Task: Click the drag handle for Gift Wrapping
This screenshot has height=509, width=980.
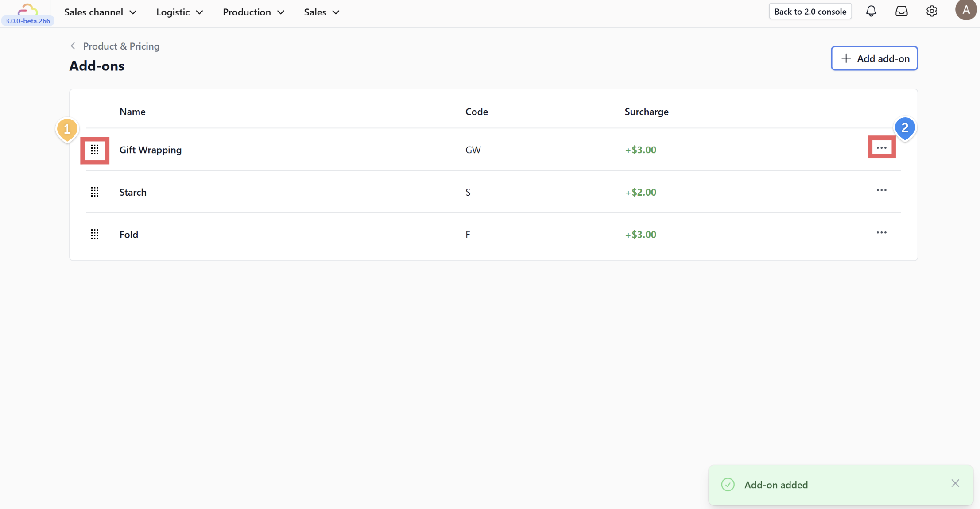Action: [95, 150]
